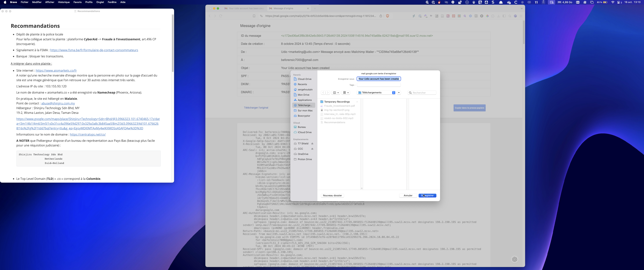Click the Recommandations file in the save dialog
The image size is (644, 270).
(x=335, y=122)
